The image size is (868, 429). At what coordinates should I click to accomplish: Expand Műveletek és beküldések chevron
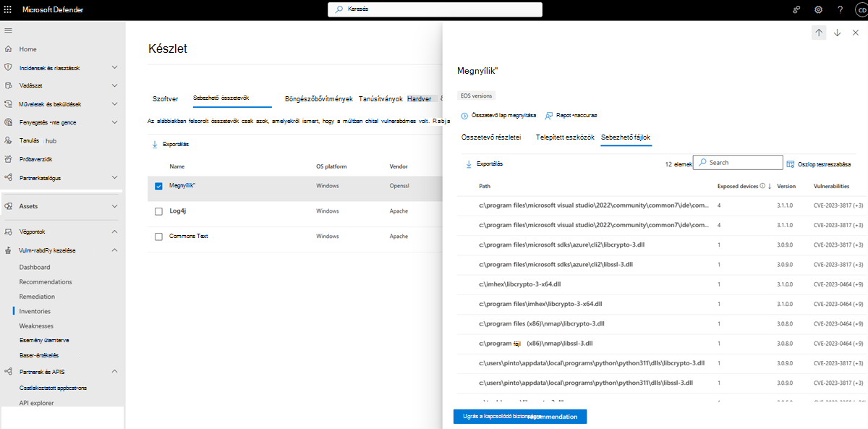(x=114, y=104)
